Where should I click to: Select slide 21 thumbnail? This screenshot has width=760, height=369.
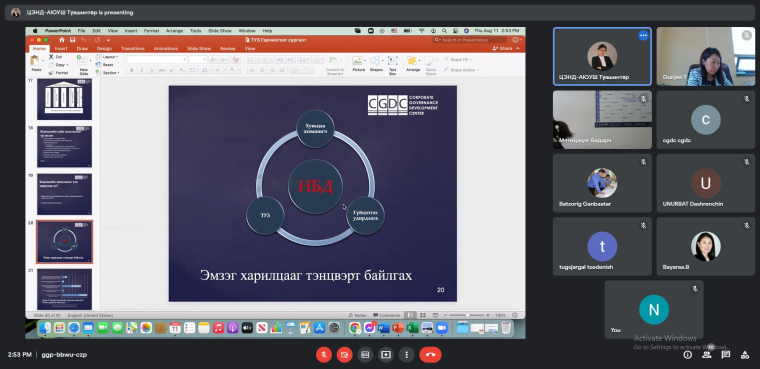point(64,289)
